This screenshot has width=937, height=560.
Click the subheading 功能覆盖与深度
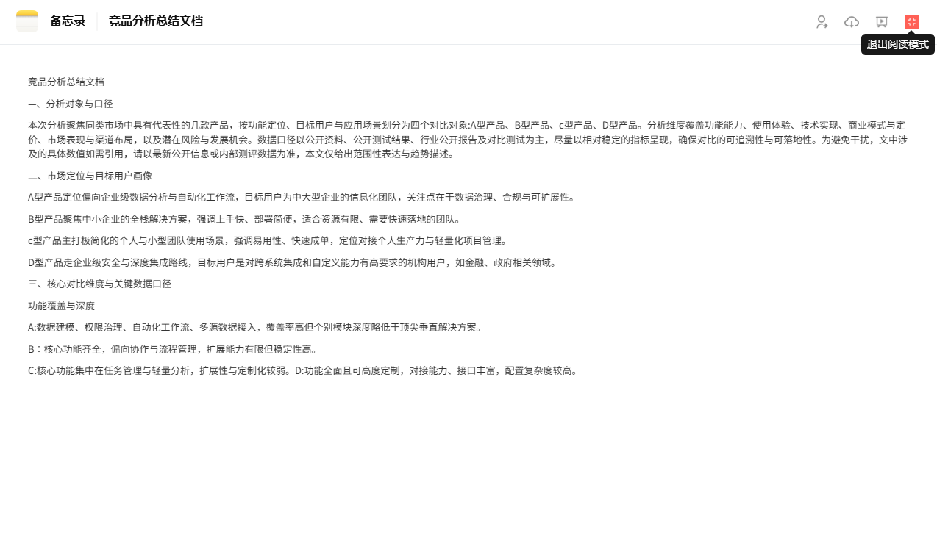click(62, 306)
